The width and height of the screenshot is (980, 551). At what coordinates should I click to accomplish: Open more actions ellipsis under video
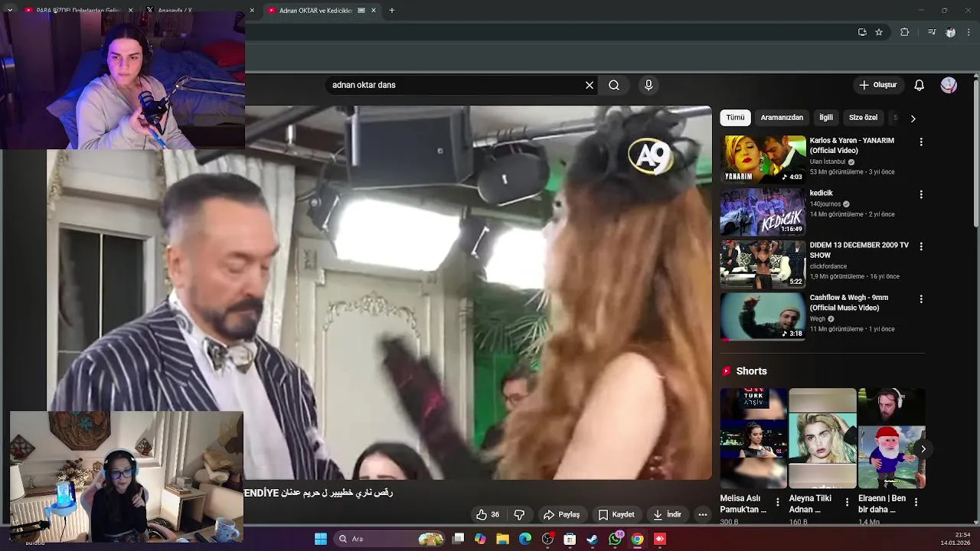703,514
